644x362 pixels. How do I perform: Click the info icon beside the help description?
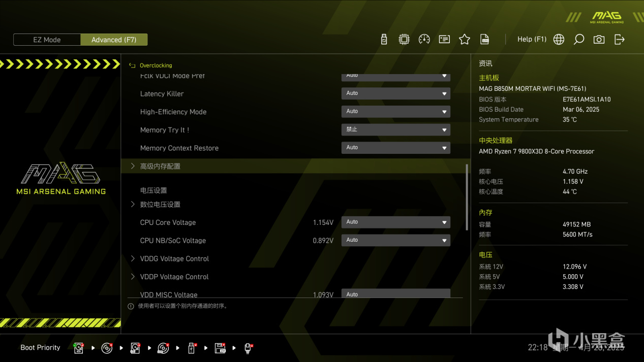pos(131,306)
